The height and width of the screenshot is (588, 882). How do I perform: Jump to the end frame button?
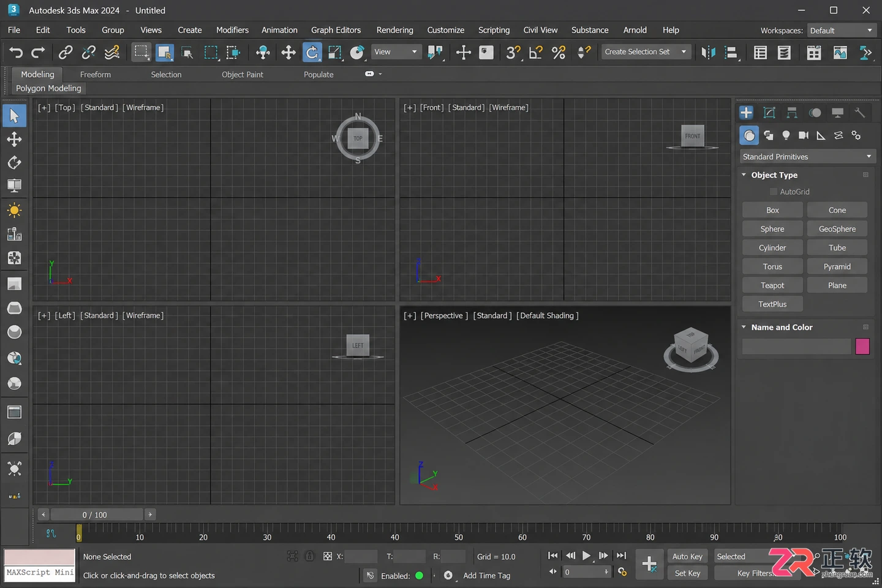621,556
